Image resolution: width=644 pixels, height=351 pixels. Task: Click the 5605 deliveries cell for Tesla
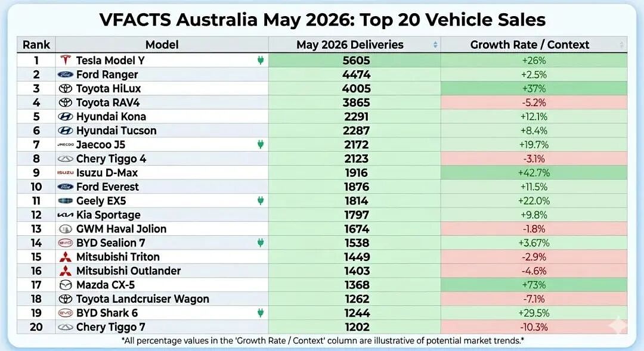coord(355,60)
